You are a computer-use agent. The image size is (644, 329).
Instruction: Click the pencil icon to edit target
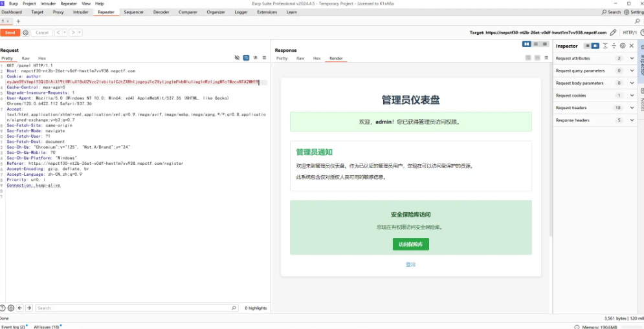(613, 32)
